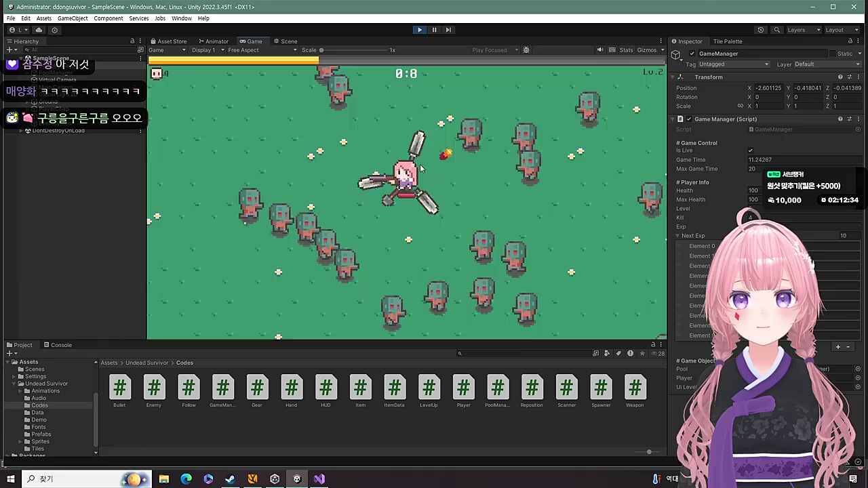Select the LevelUp script file

[x=429, y=392]
